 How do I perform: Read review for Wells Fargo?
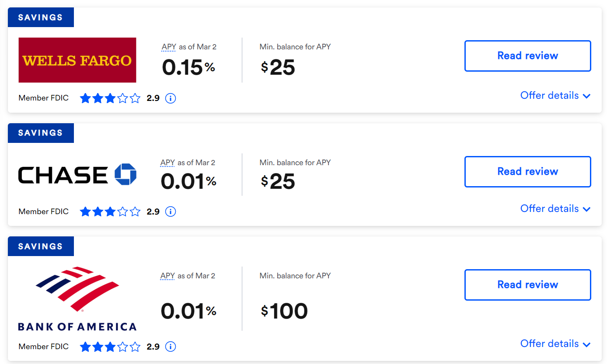527,56
